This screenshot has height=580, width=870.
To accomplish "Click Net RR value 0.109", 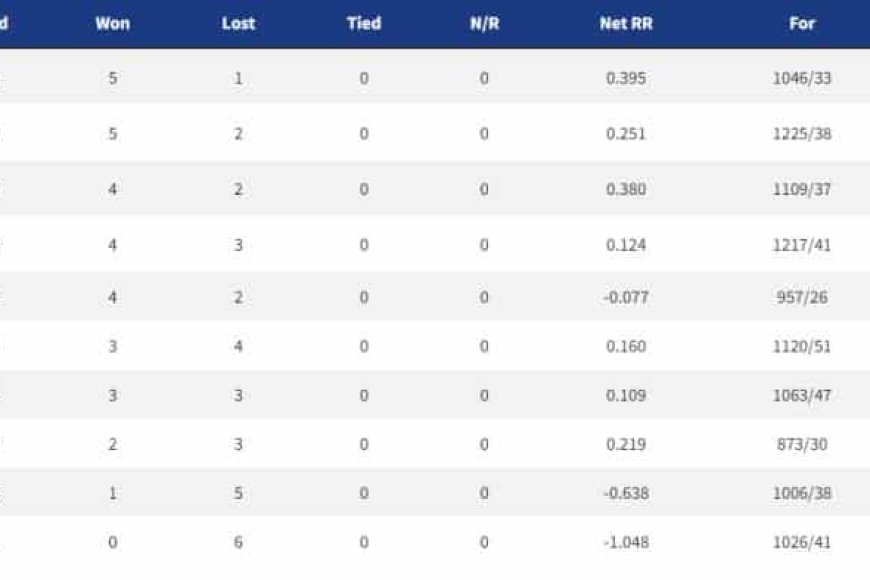I will [x=626, y=396].
